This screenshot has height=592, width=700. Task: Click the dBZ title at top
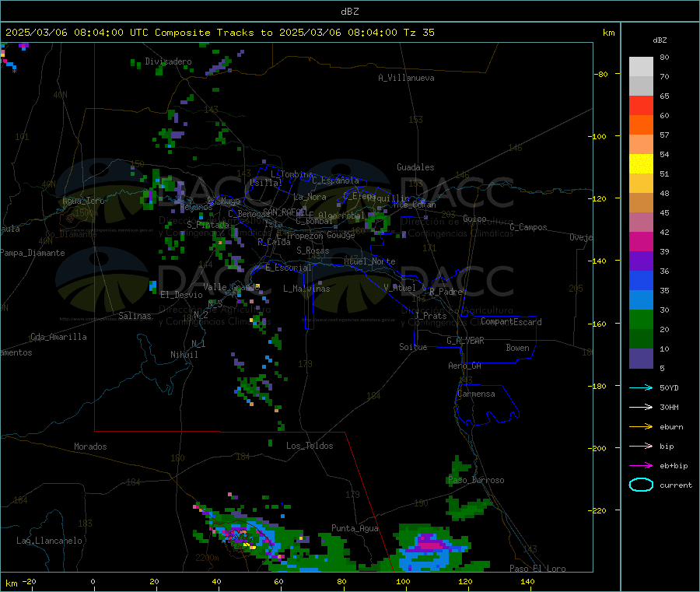point(349,12)
